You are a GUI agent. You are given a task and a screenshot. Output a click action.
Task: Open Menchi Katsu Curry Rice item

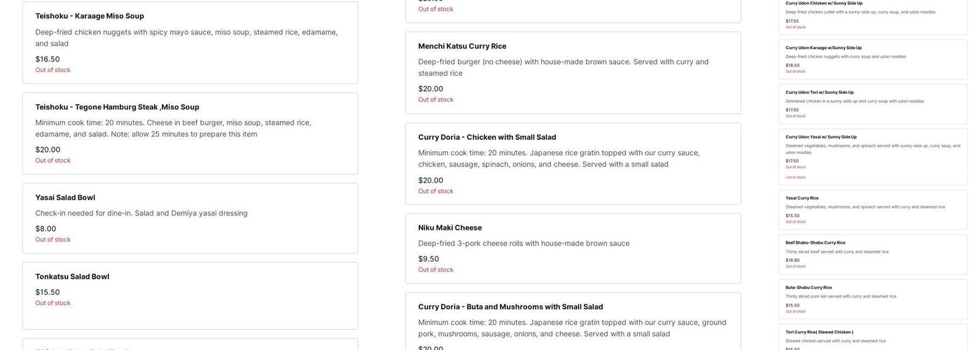click(462, 46)
